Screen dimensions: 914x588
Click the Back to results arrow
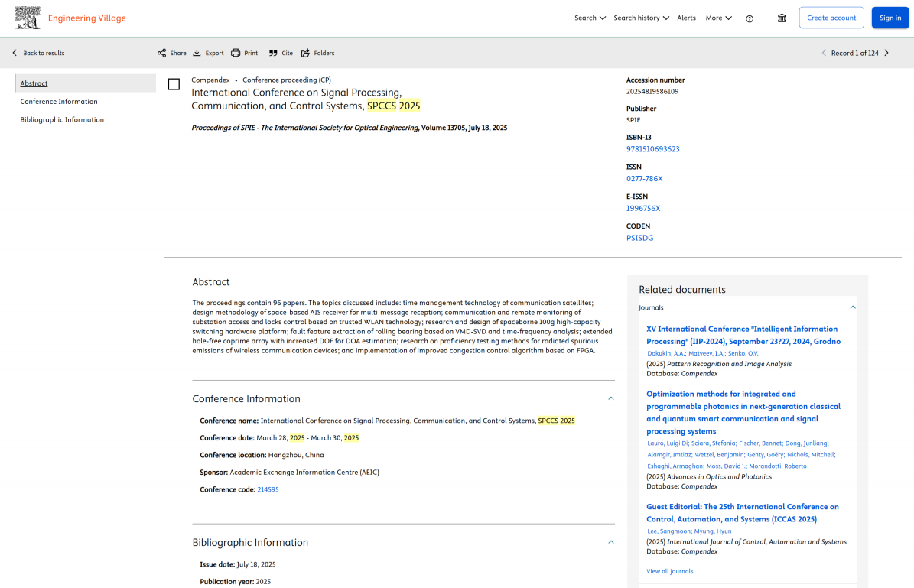click(x=15, y=53)
